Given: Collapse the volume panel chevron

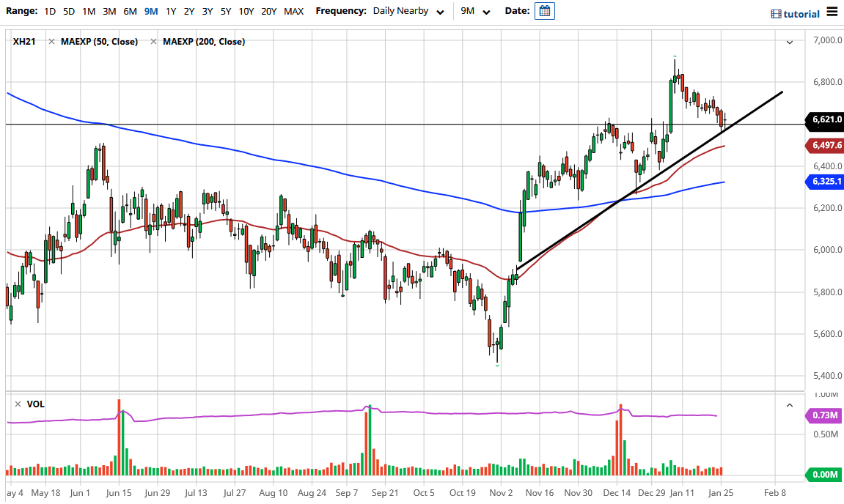Looking at the screenshot, I should 790,405.
